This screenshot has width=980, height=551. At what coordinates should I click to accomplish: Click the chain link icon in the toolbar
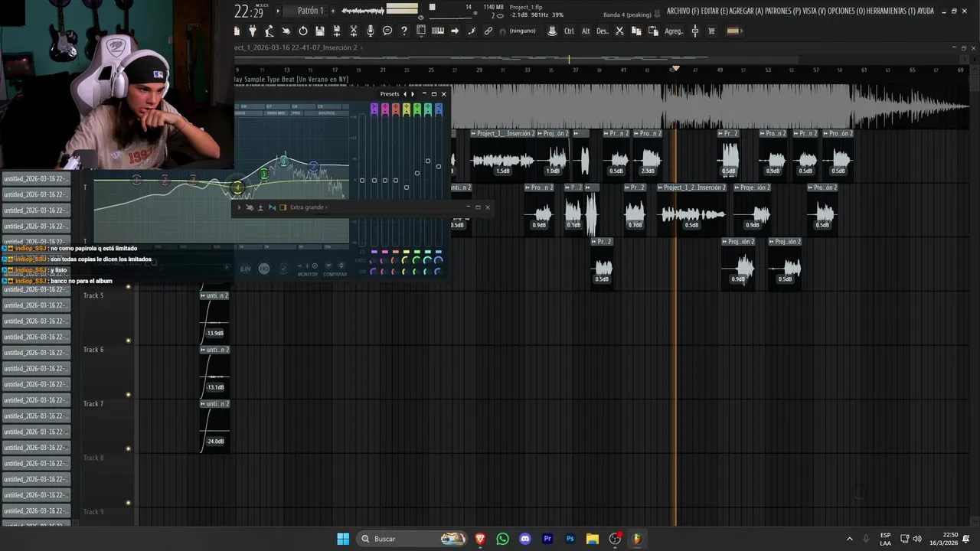point(488,31)
